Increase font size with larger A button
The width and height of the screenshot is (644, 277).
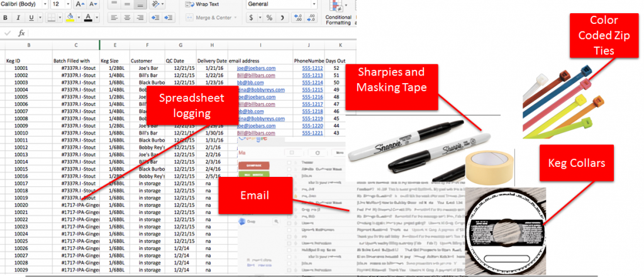tap(80, 4)
